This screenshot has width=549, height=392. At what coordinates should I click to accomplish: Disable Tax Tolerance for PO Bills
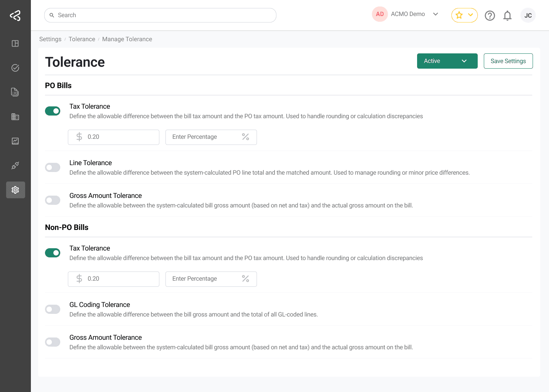53,111
